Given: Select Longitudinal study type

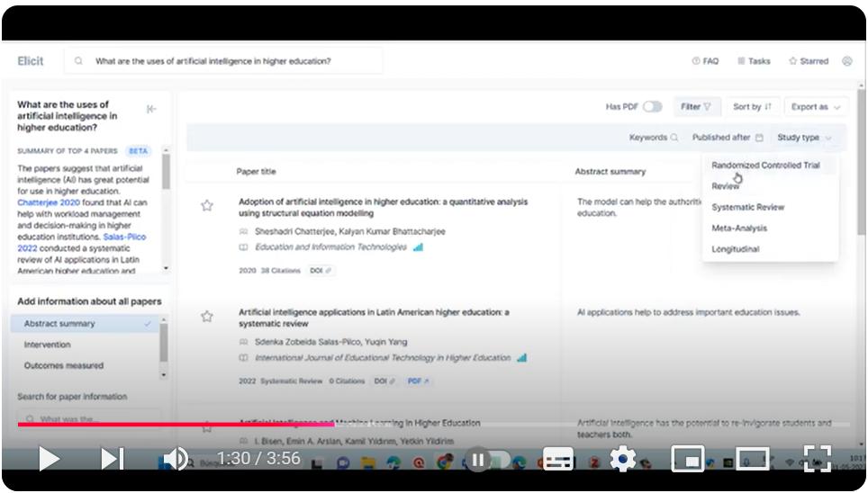Looking at the screenshot, I should [735, 249].
